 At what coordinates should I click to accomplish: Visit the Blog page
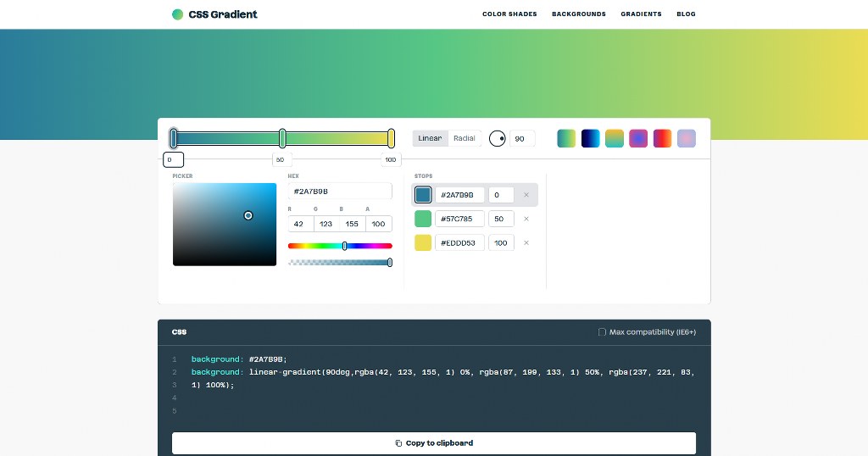point(686,14)
